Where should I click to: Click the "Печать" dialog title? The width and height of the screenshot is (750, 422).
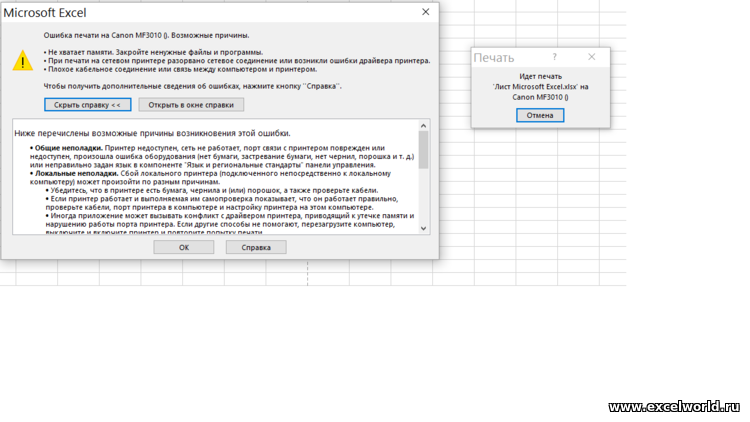click(x=494, y=58)
